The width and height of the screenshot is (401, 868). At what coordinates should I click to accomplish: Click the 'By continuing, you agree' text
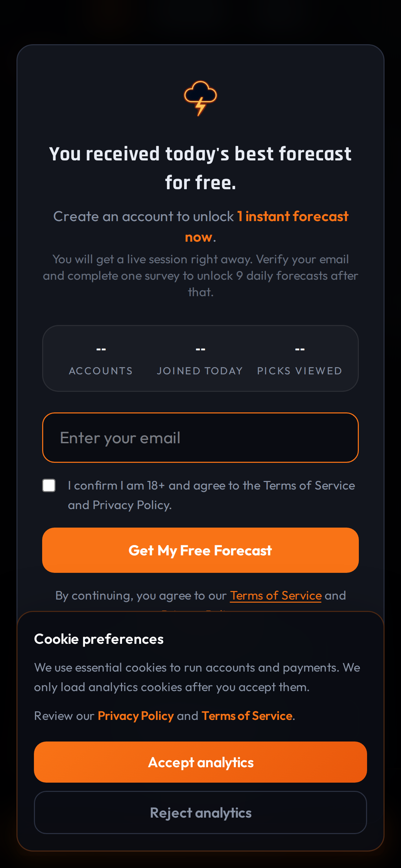pos(141,596)
